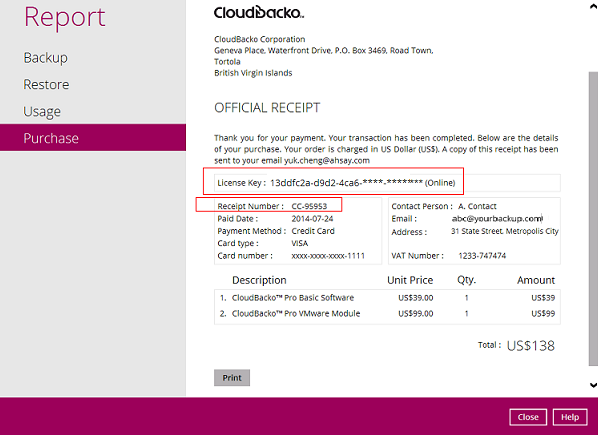Click the yuk.cheng@ahsay.com email address
The image size is (598, 435).
pos(327,161)
